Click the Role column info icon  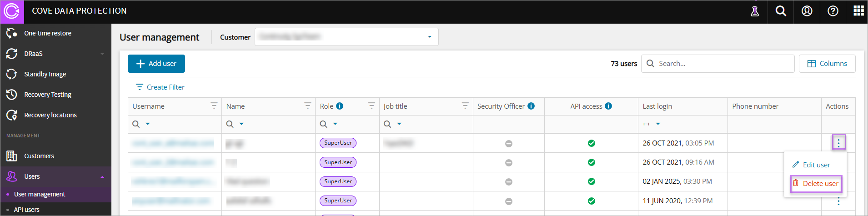point(340,106)
